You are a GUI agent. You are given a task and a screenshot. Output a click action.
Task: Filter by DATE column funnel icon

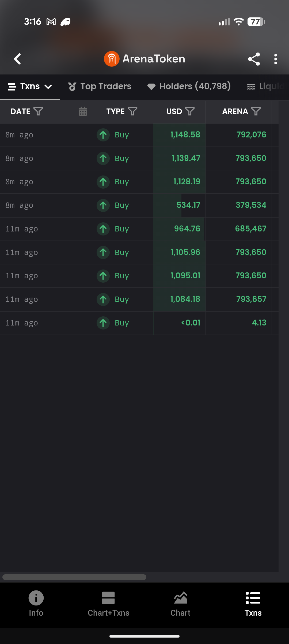coord(38,111)
